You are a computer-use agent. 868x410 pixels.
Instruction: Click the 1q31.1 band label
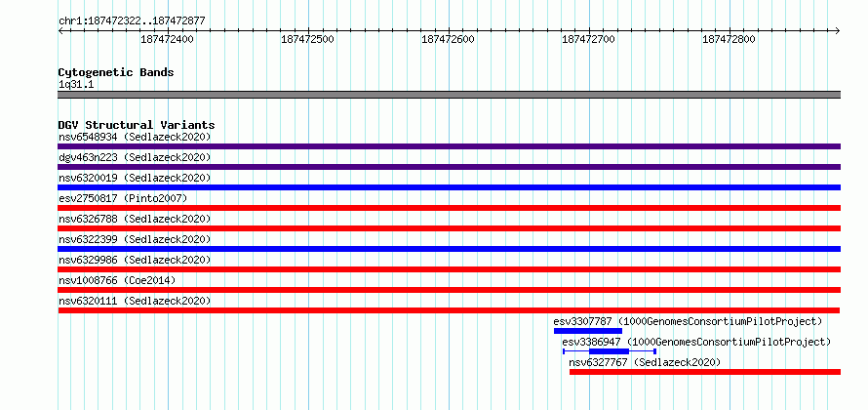pyautogui.click(x=76, y=84)
